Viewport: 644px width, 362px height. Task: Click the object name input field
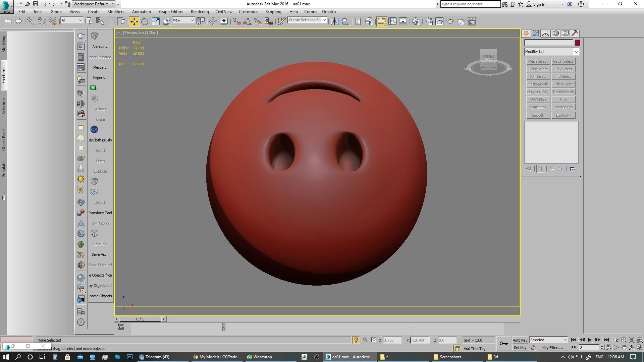tap(549, 43)
